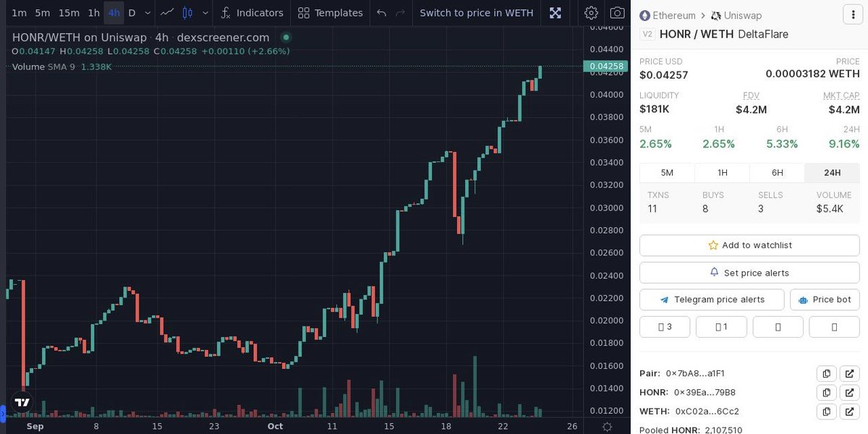The width and height of the screenshot is (868, 434).
Task: Set price alerts
Action: point(749,273)
